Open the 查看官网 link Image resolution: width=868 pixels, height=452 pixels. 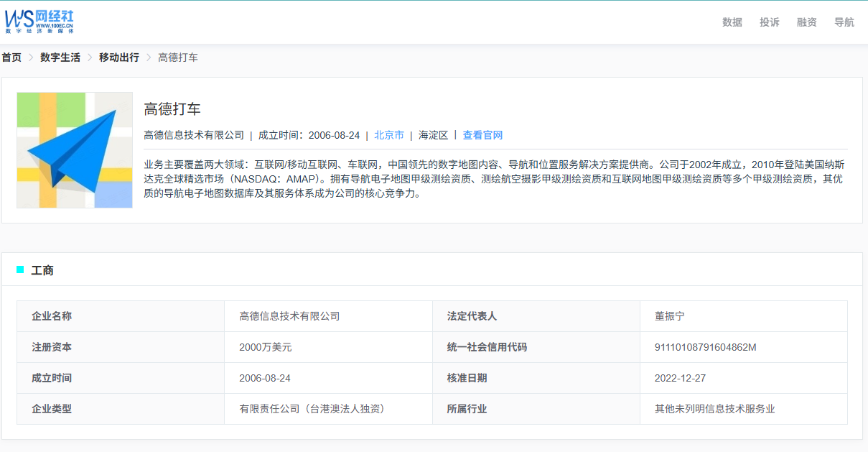[482, 135]
